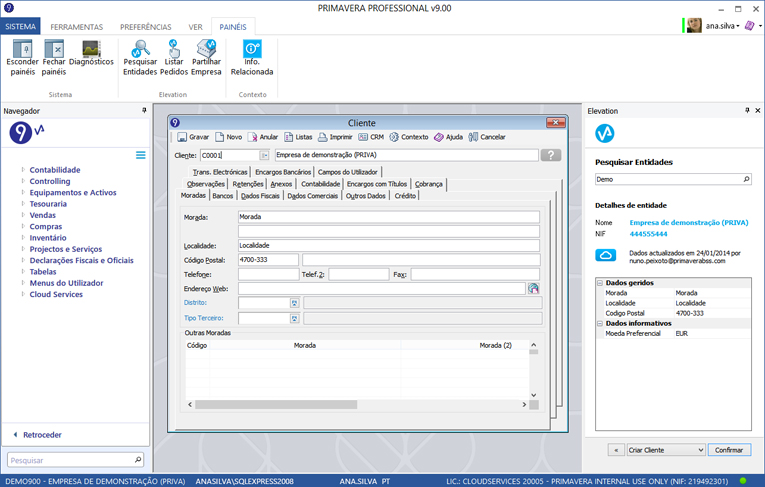765x487 pixels.
Task: Collapse Dados informativos section
Action: click(x=600, y=323)
